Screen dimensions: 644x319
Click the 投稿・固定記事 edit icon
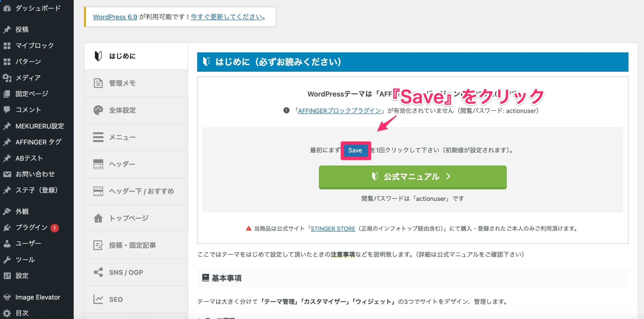[98, 245]
